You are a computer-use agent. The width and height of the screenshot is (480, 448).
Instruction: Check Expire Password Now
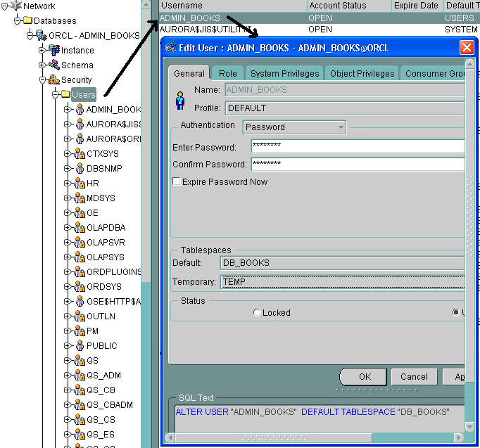pos(177,181)
